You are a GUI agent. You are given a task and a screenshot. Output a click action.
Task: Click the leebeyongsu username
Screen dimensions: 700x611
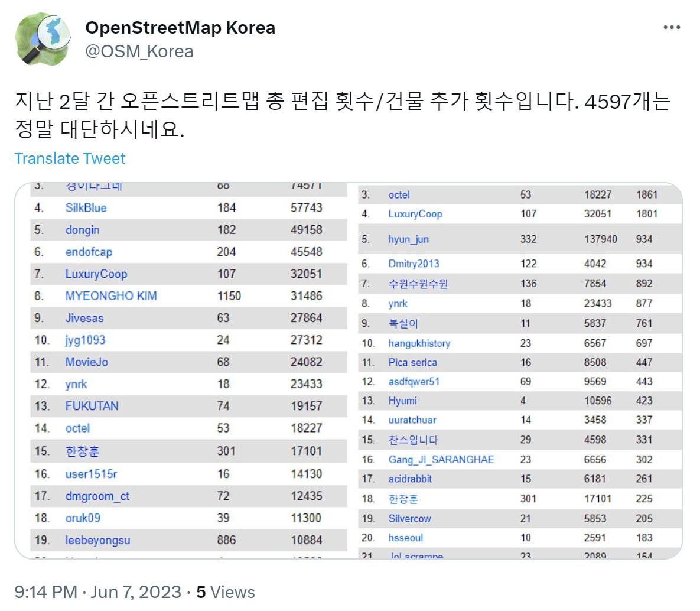click(98, 540)
